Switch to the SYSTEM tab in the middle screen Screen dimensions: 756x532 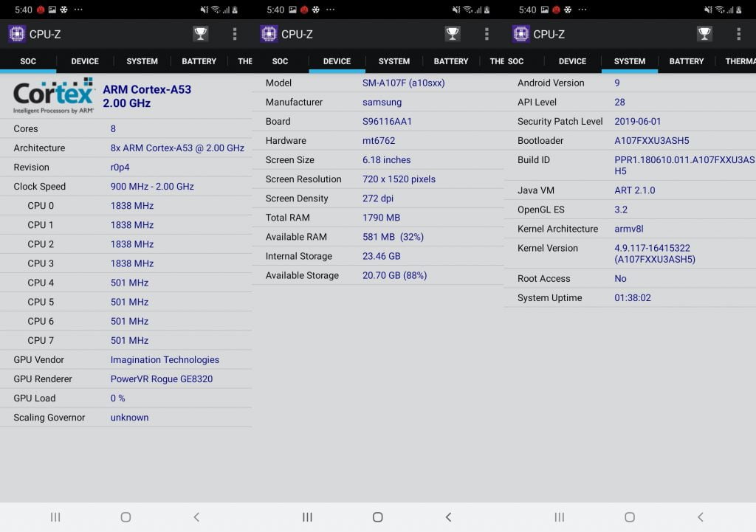394,61
